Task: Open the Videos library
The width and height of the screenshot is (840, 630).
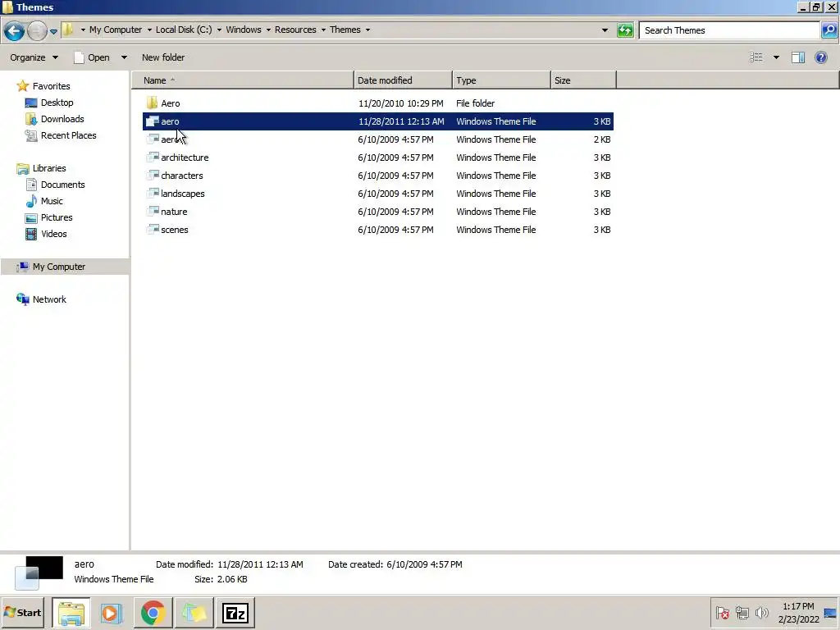Action: pyautogui.click(x=53, y=234)
